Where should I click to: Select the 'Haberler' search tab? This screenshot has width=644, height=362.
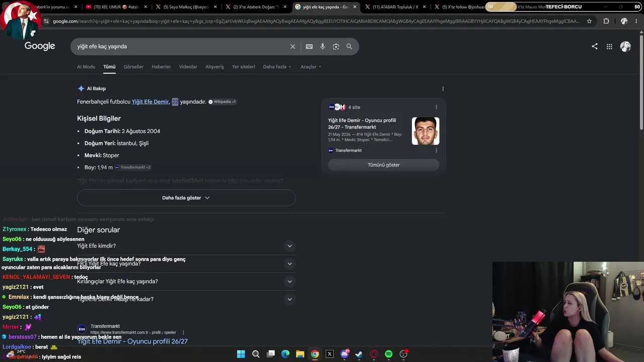[x=161, y=67]
